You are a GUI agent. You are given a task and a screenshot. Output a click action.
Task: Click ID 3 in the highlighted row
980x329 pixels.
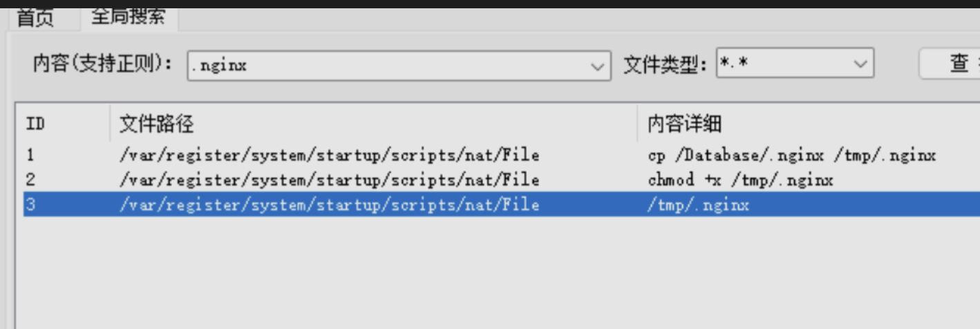point(30,205)
